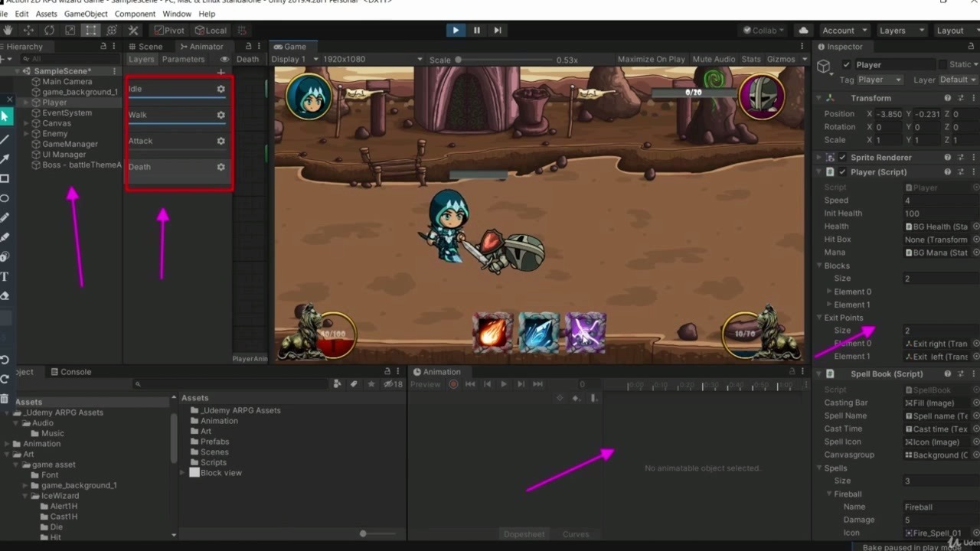Select the Rect tool
The height and width of the screenshot is (551, 980).
click(x=90, y=30)
